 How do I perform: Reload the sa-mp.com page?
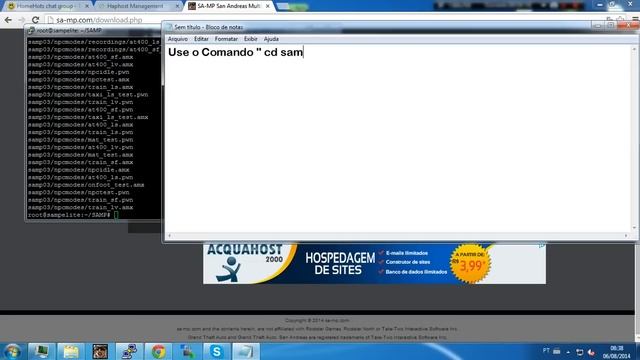pyautogui.click(x=36, y=20)
